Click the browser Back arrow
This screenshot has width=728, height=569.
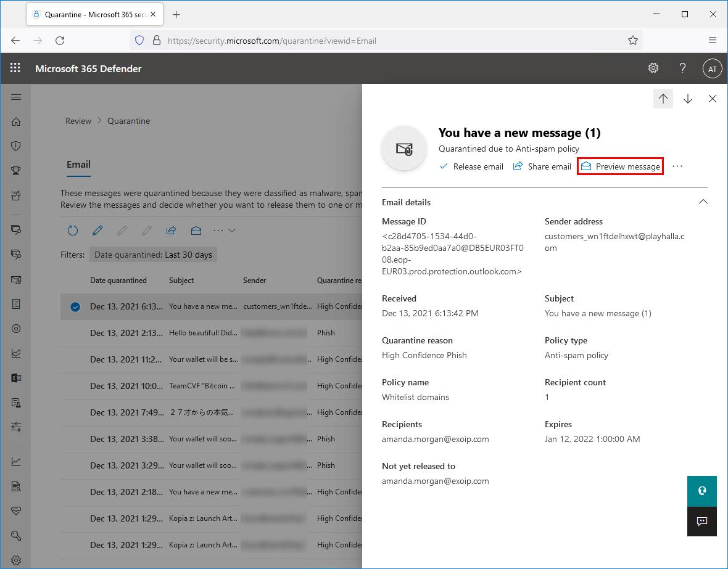pos(15,40)
